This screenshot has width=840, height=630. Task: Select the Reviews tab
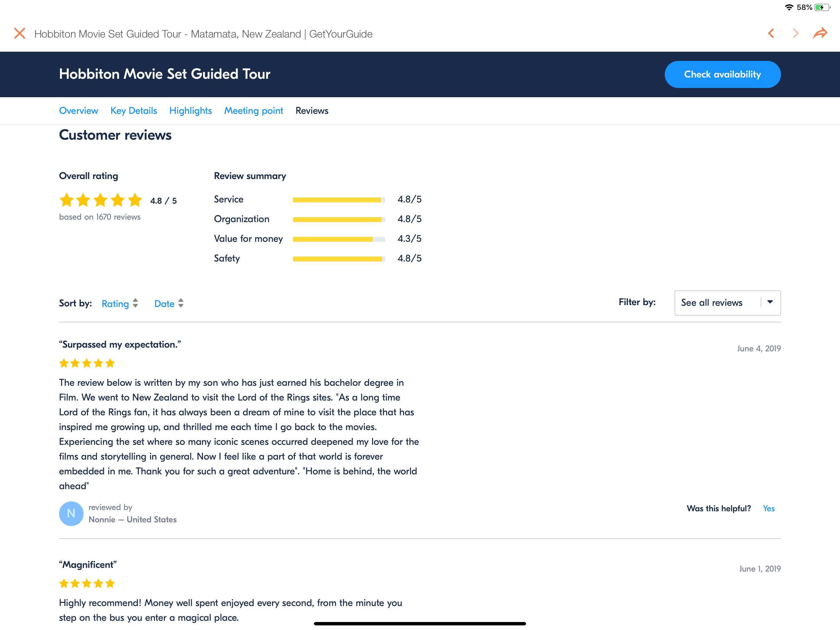(312, 110)
